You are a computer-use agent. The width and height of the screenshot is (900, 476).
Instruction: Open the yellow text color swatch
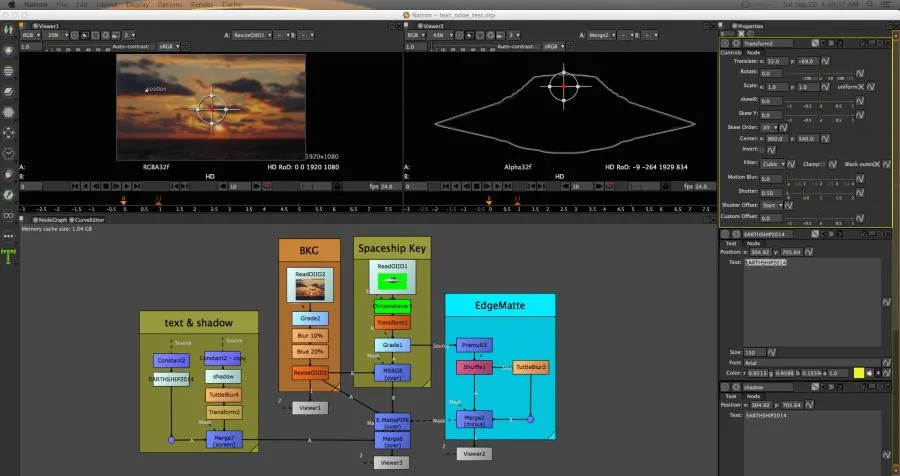click(x=858, y=373)
